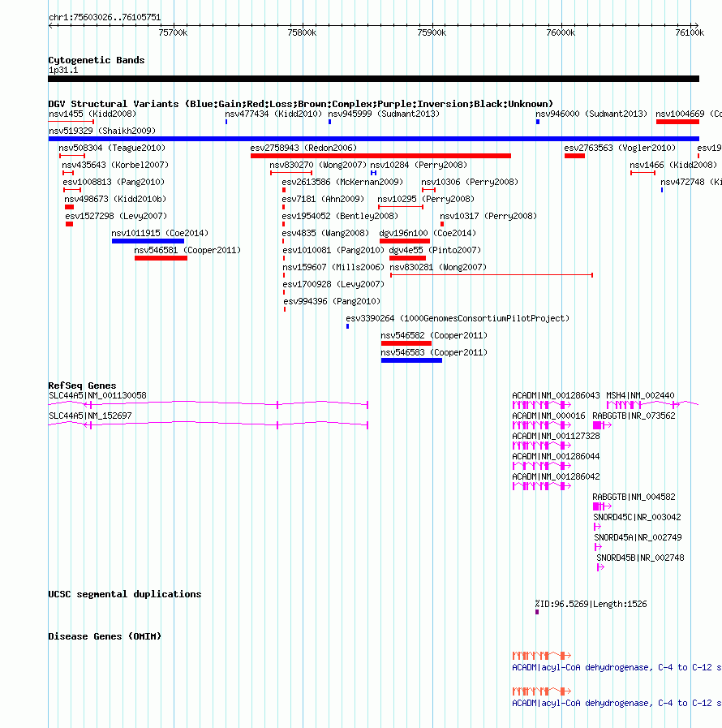Screen dimensions: 722x728
Task: Select the nsv1011915 (Coe2014) blue bar
Action: tap(148, 241)
